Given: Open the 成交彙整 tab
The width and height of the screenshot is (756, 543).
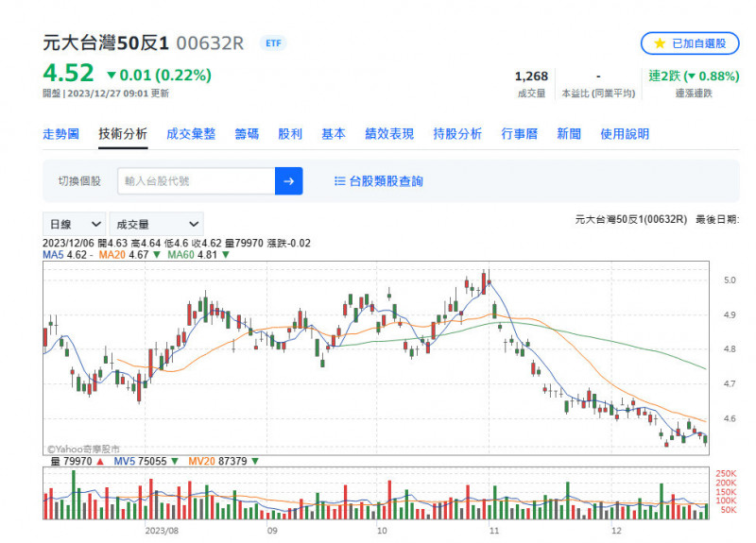Looking at the screenshot, I should coord(191,134).
